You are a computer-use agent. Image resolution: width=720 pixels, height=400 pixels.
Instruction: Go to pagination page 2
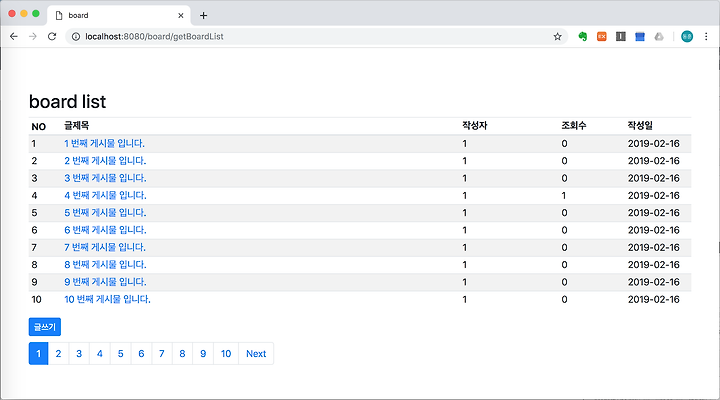[58, 354]
